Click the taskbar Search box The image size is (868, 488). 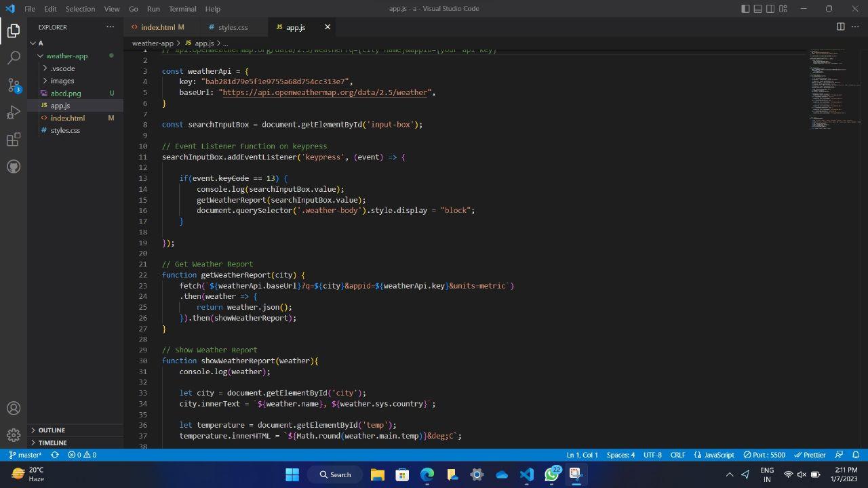point(335,474)
